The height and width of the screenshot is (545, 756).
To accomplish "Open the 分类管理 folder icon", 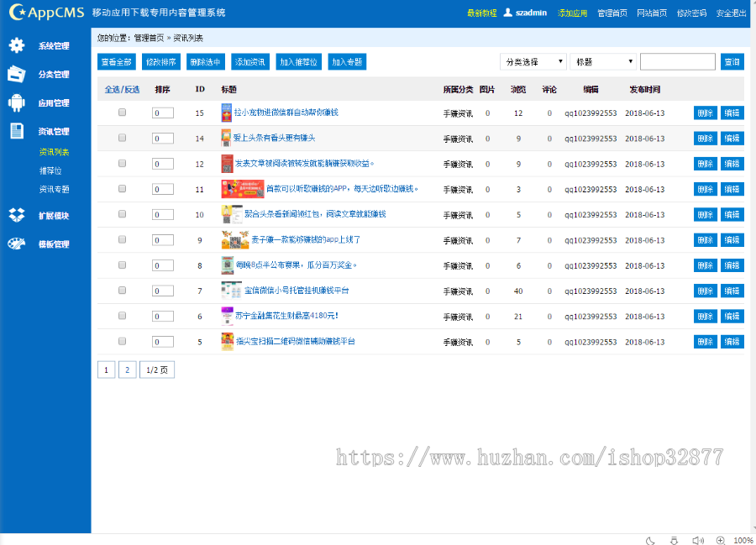I will pos(17,74).
